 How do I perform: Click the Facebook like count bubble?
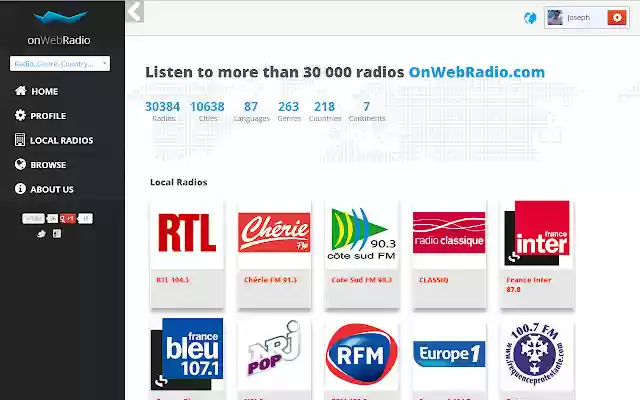pos(52,219)
